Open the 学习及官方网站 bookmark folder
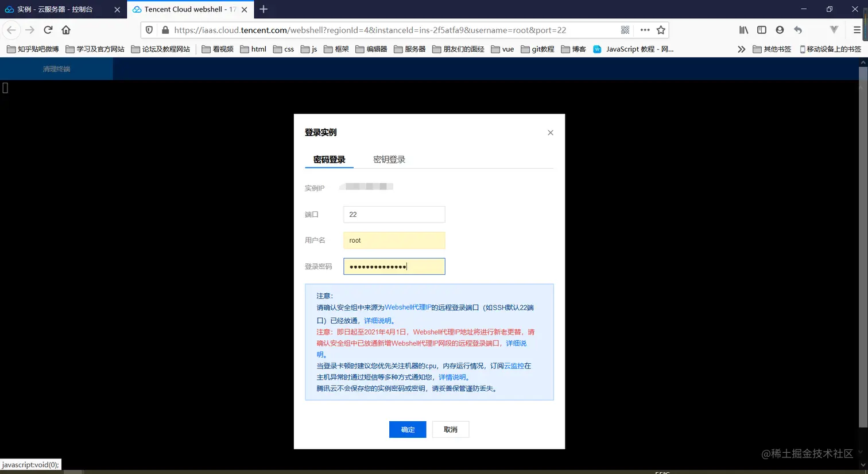The width and height of the screenshot is (868, 474). click(95, 49)
